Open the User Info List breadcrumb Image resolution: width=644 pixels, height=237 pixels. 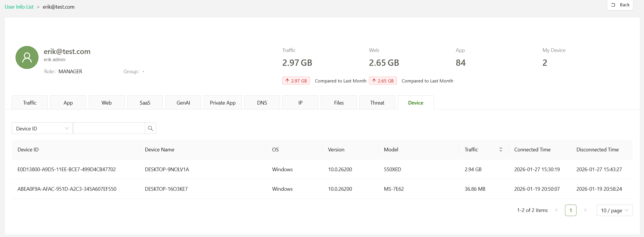pyautogui.click(x=19, y=7)
